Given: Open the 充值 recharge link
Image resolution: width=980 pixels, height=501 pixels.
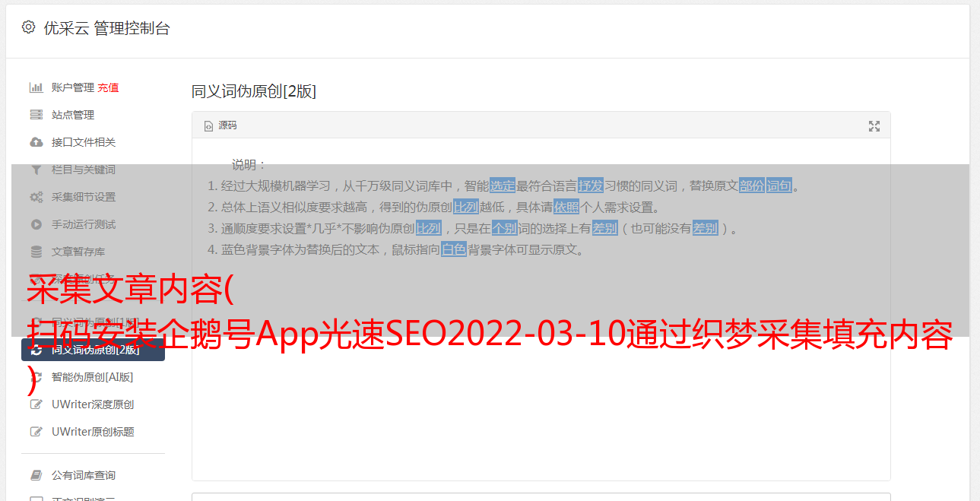Looking at the screenshot, I should point(108,87).
